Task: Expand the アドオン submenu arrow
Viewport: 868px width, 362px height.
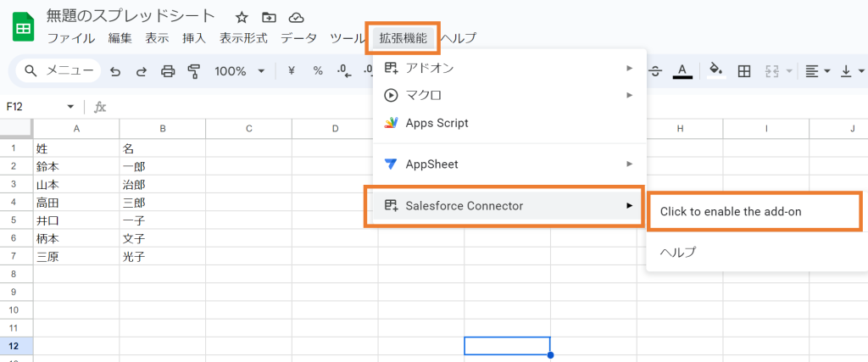Action: click(630, 68)
